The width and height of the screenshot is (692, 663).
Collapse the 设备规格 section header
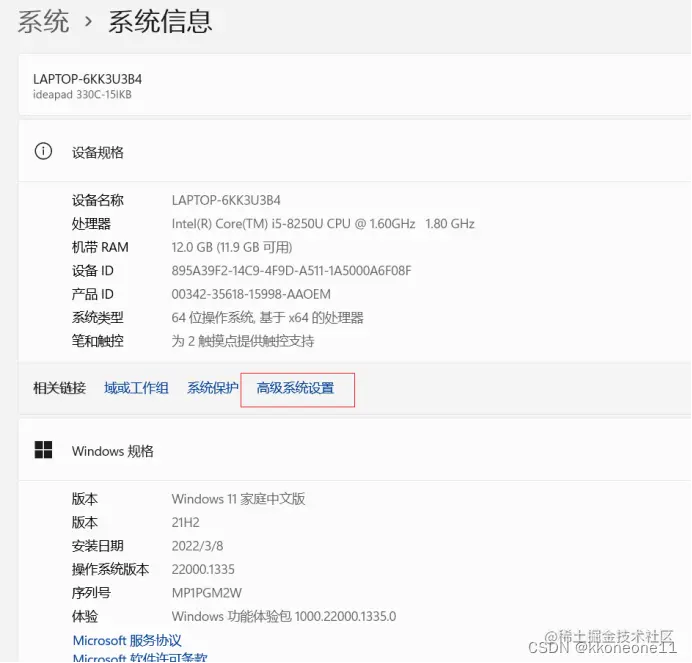coord(354,151)
